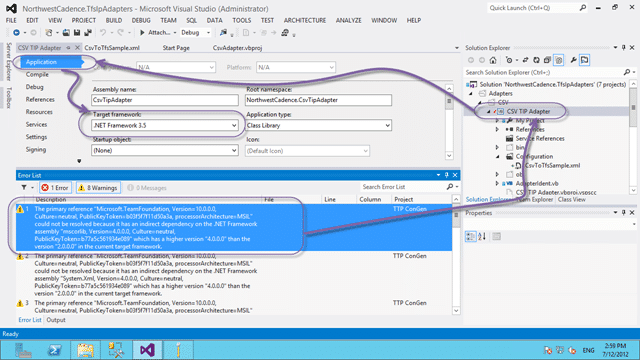
Task: Select Service References in Solution Explorer
Action: (x=540, y=138)
